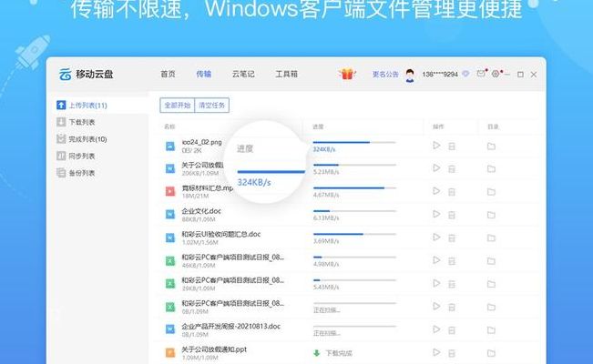Open the 更名公告 link
Viewport: 593px width, 364px height.
click(x=385, y=74)
